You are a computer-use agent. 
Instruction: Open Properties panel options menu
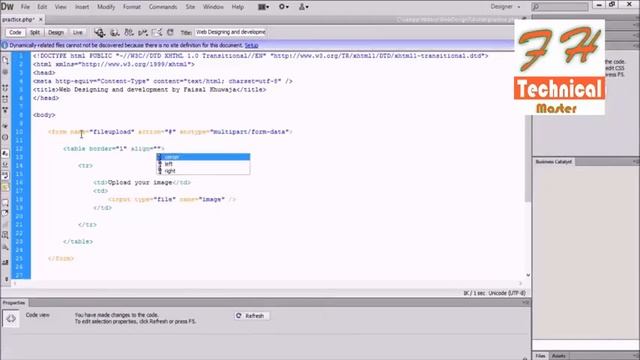[525, 302]
